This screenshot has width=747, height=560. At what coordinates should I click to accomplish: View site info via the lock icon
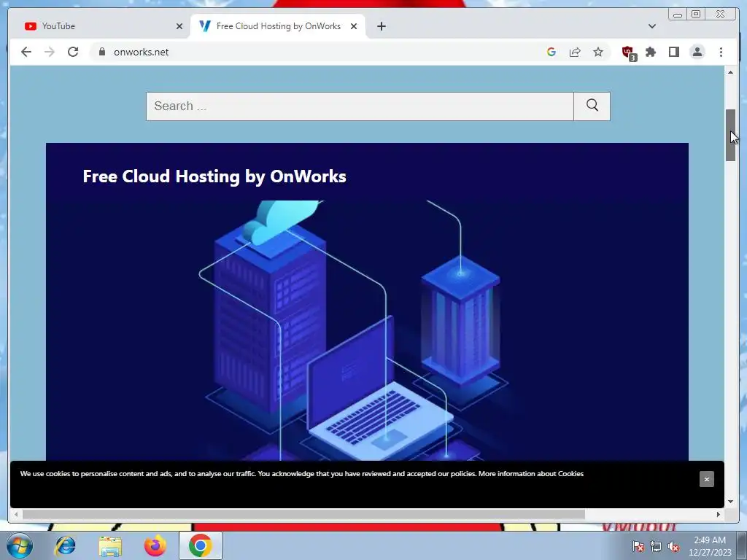click(102, 52)
